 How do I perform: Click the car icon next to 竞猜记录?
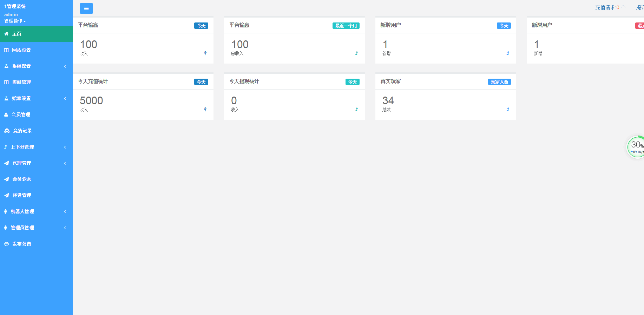[x=7, y=131]
